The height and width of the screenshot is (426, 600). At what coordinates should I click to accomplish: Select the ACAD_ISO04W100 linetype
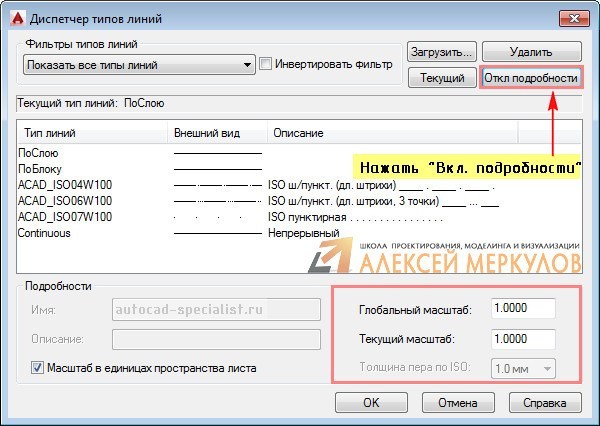(x=65, y=185)
